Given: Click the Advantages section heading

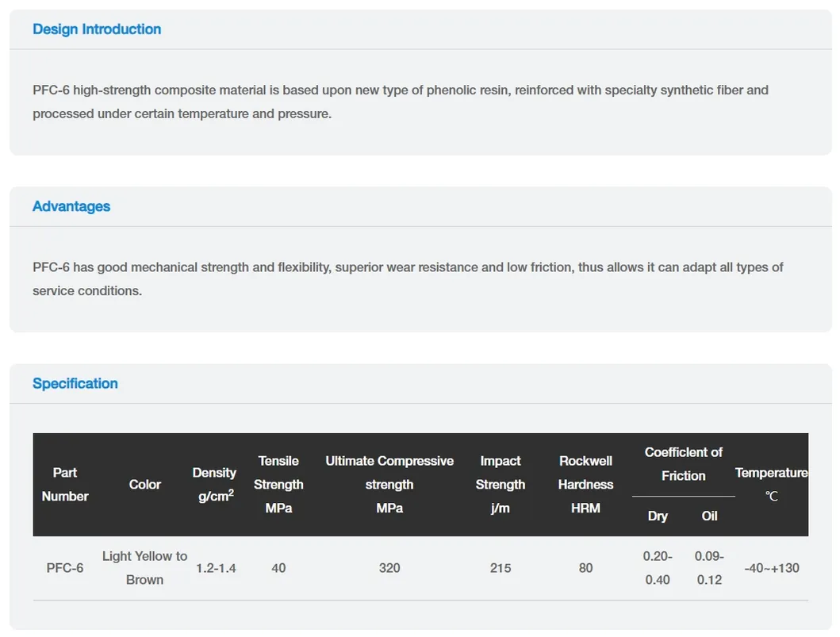Looking at the screenshot, I should 71,206.
